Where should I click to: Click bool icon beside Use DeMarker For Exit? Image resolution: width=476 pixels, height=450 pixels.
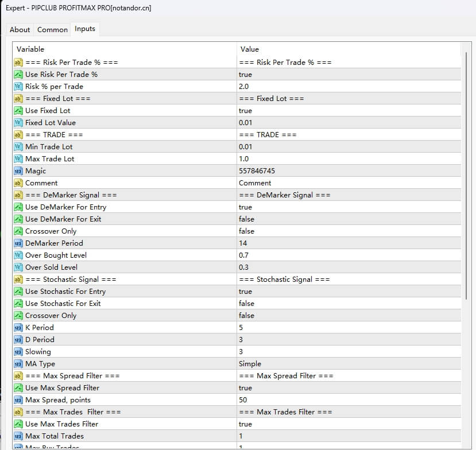click(x=18, y=219)
